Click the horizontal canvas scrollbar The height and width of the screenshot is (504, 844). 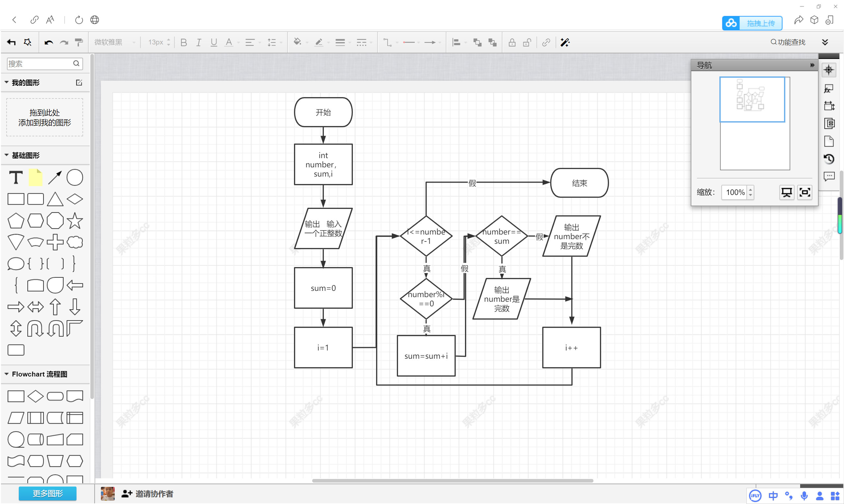pyautogui.click(x=452, y=481)
